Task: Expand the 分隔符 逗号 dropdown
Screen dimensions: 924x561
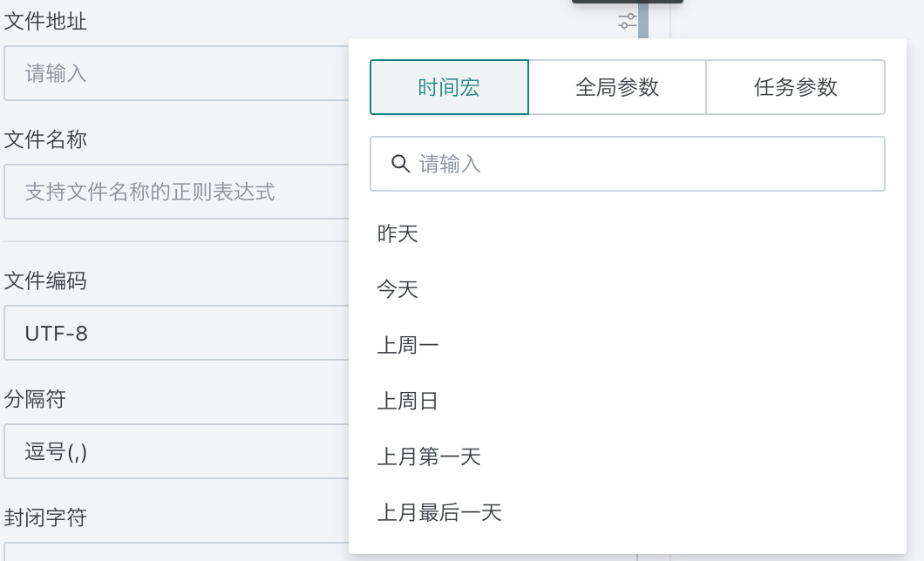Action: (x=174, y=451)
